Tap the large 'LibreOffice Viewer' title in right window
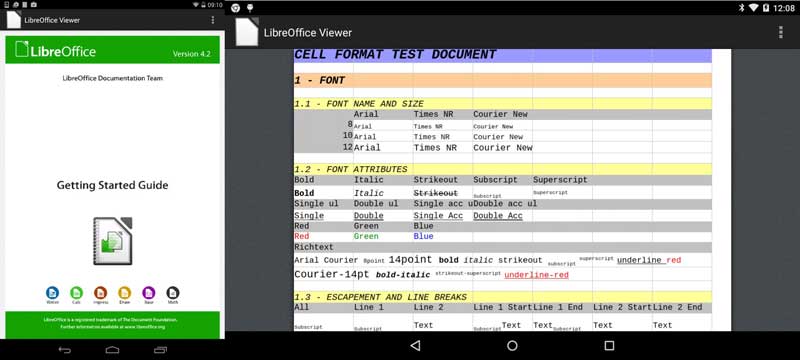 tap(308, 33)
